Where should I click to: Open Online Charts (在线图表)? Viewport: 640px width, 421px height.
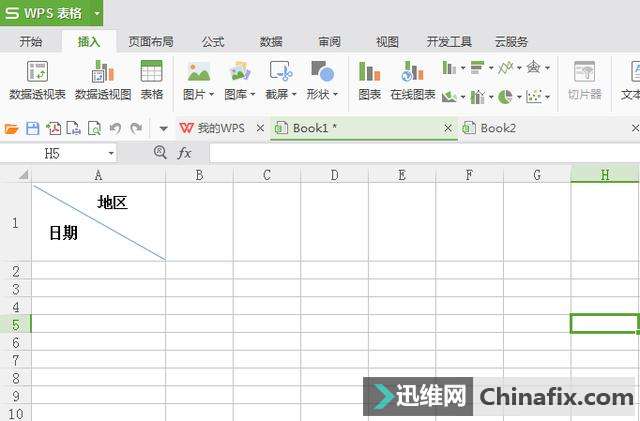point(412,72)
